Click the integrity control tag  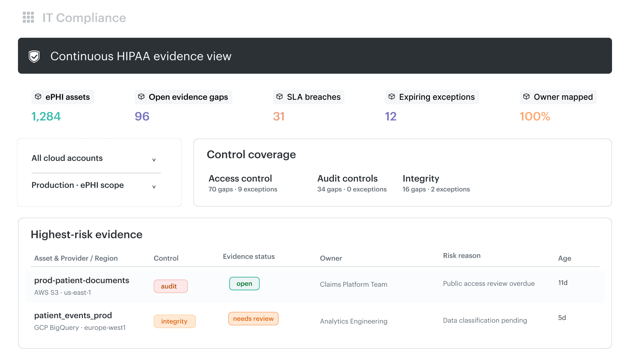point(175,321)
